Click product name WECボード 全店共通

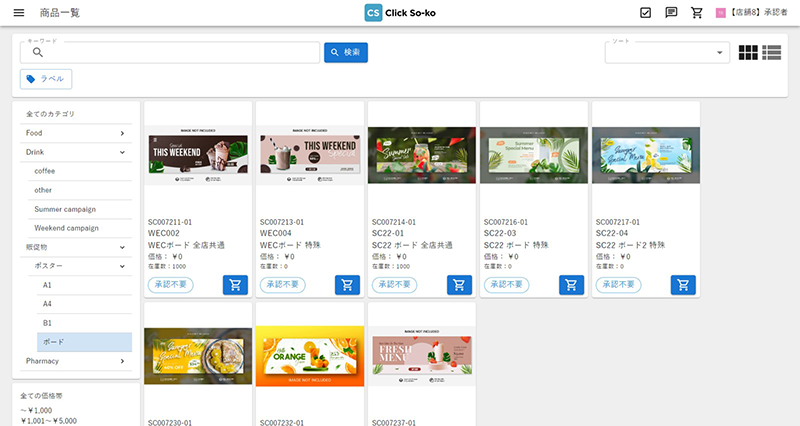(186, 245)
